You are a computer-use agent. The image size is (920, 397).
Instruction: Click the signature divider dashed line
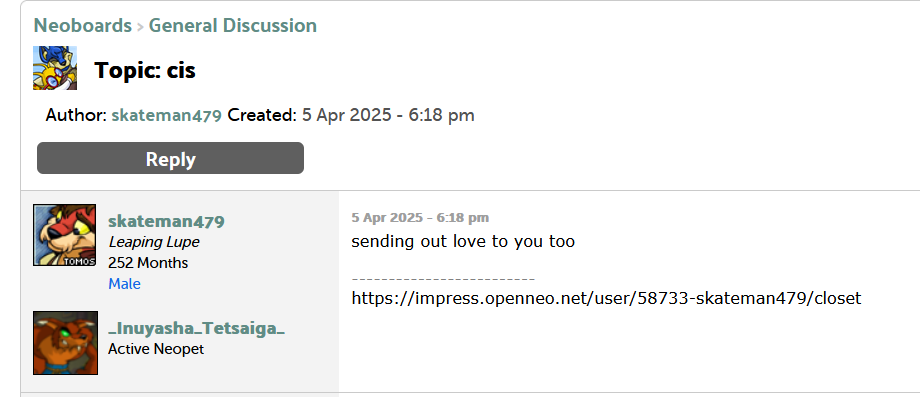tap(443, 279)
